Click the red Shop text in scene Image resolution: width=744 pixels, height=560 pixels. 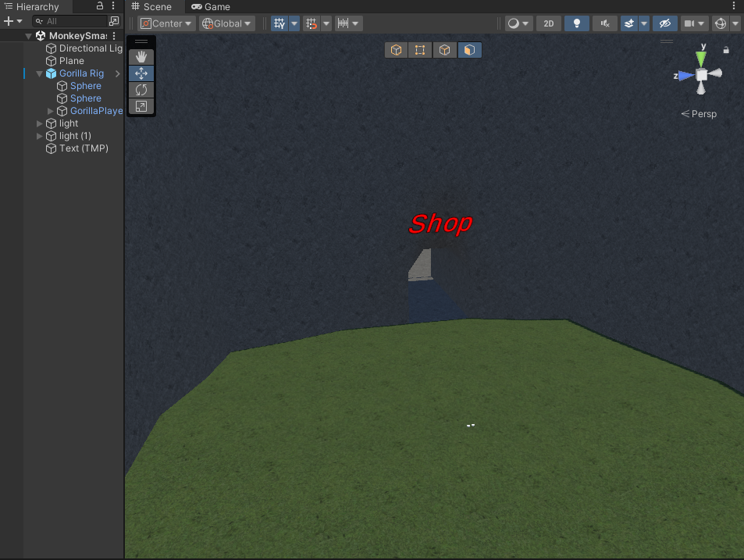[440, 223]
